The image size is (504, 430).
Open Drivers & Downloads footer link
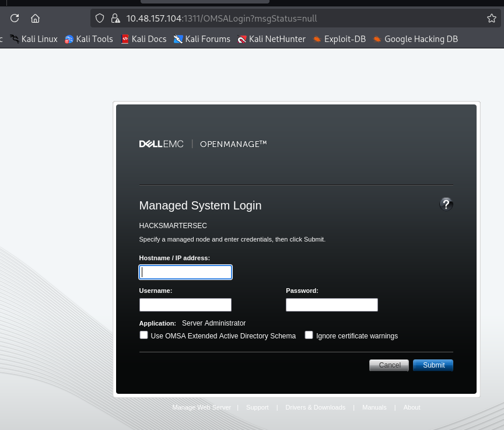click(x=315, y=407)
